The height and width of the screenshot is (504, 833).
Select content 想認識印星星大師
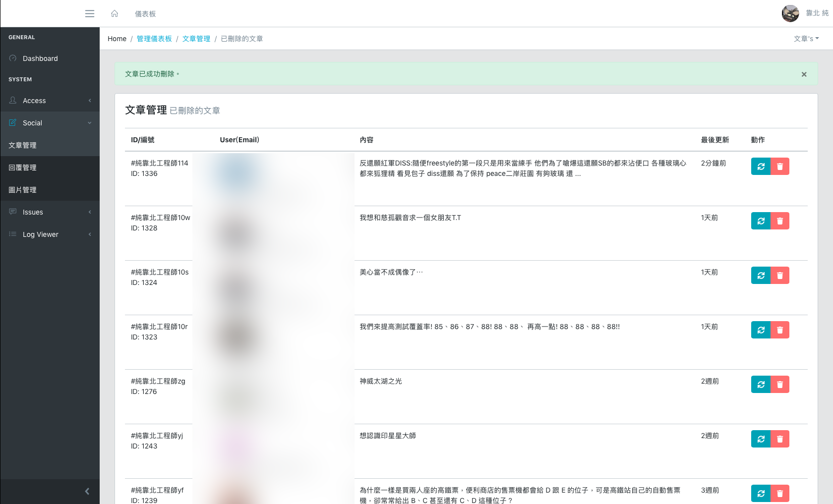(x=388, y=436)
